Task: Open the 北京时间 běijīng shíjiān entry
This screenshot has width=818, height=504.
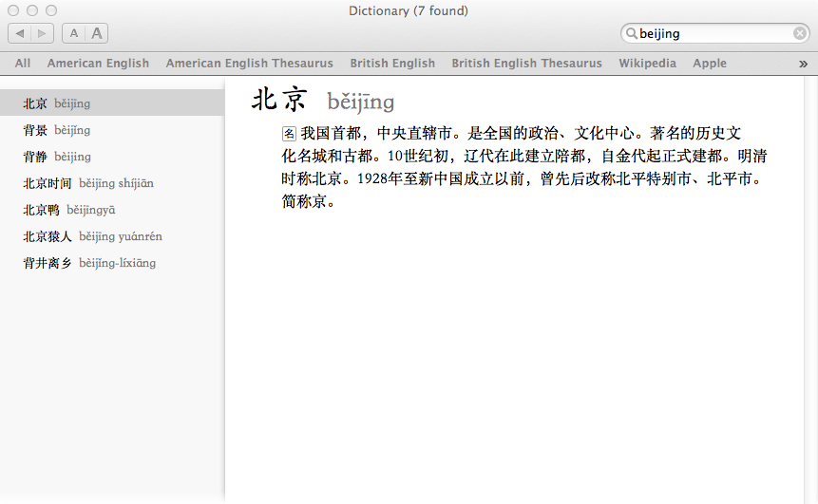Action: pyautogui.click(x=112, y=183)
